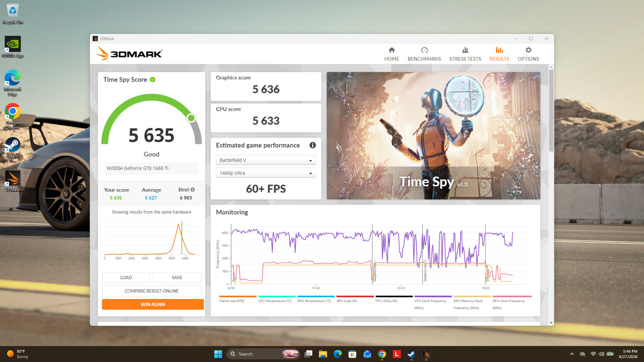Open the BENCHMARKS tab
This screenshot has height=362, width=644.
(x=424, y=54)
